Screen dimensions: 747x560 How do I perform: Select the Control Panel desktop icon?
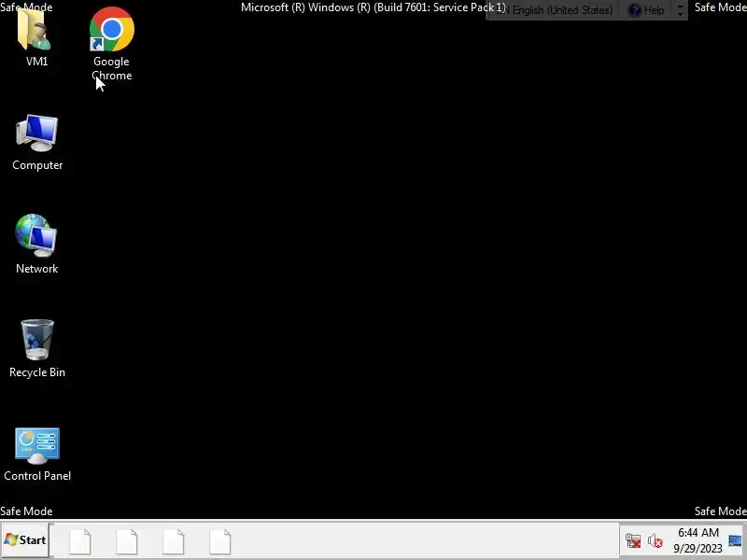37,446
